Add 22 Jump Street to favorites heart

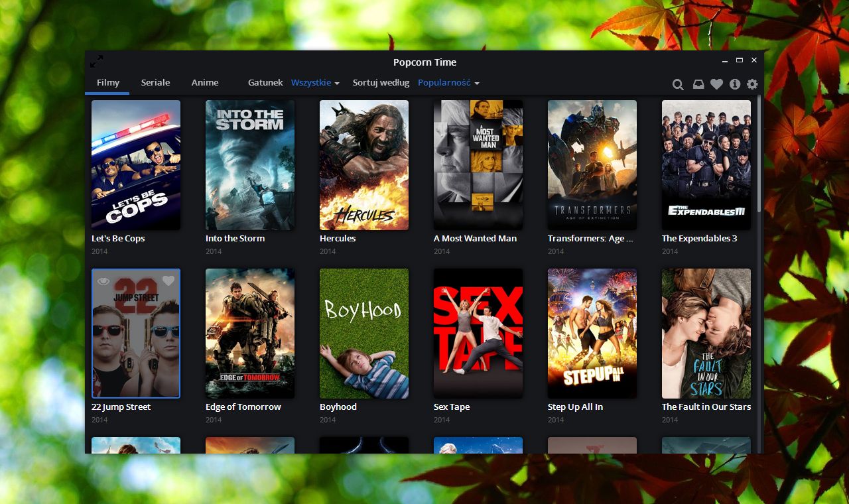tap(168, 281)
